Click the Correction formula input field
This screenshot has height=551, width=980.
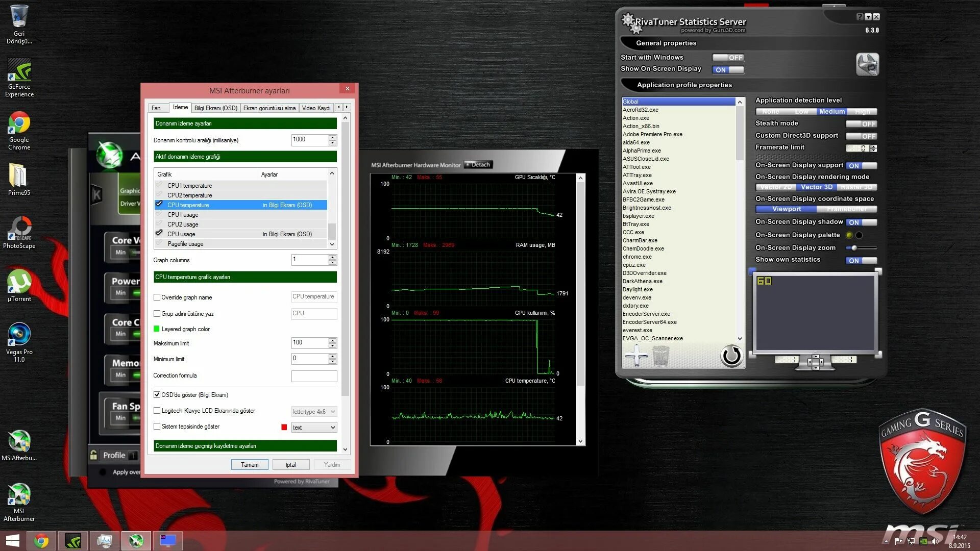[x=314, y=376]
